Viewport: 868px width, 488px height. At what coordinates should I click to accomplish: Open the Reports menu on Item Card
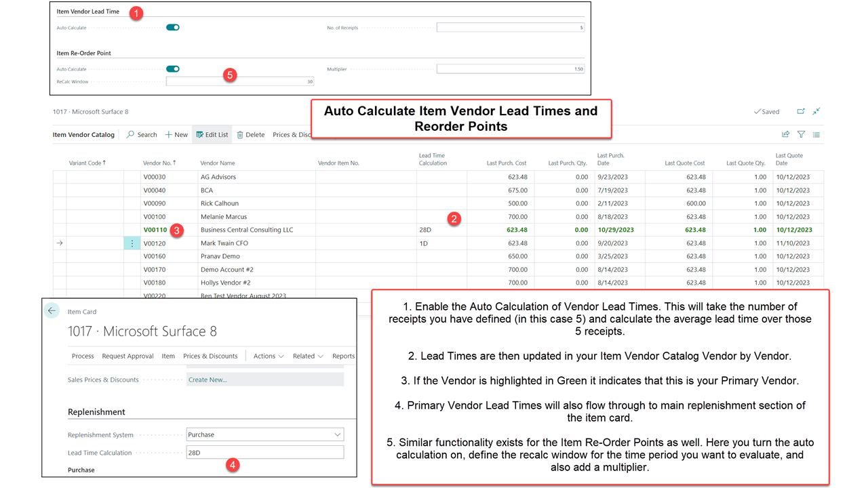tap(344, 356)
